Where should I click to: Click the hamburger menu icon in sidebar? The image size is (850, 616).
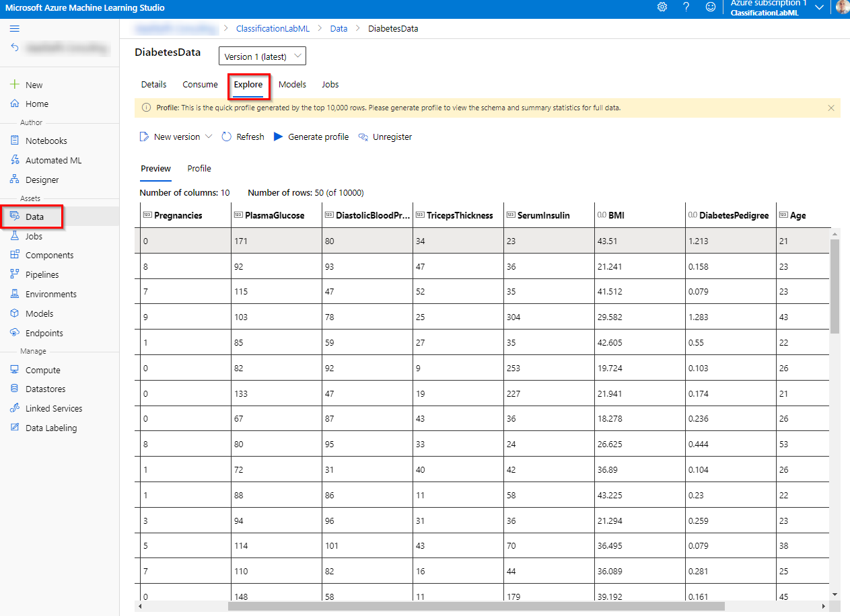(15, 28)
